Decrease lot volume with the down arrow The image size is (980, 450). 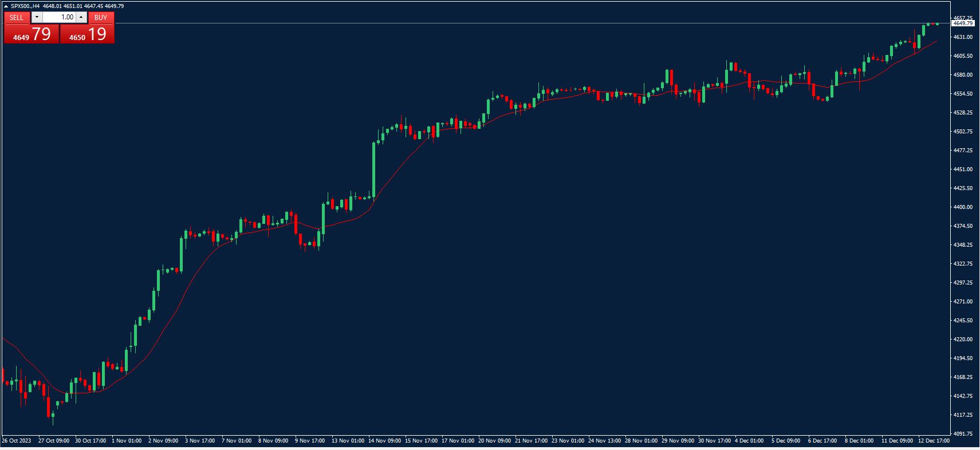click(x=37, y=17)
